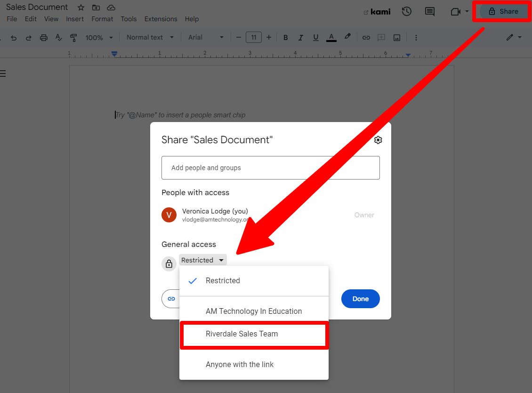Open the Tools menu
Screen dimensions: 532x393
pyautogui.click(x=129, y=19)
